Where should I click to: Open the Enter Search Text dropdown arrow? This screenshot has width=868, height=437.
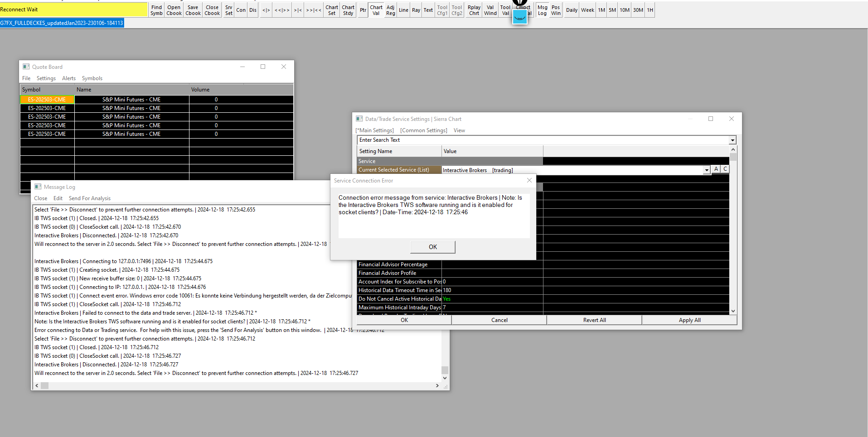pos(732,140)
